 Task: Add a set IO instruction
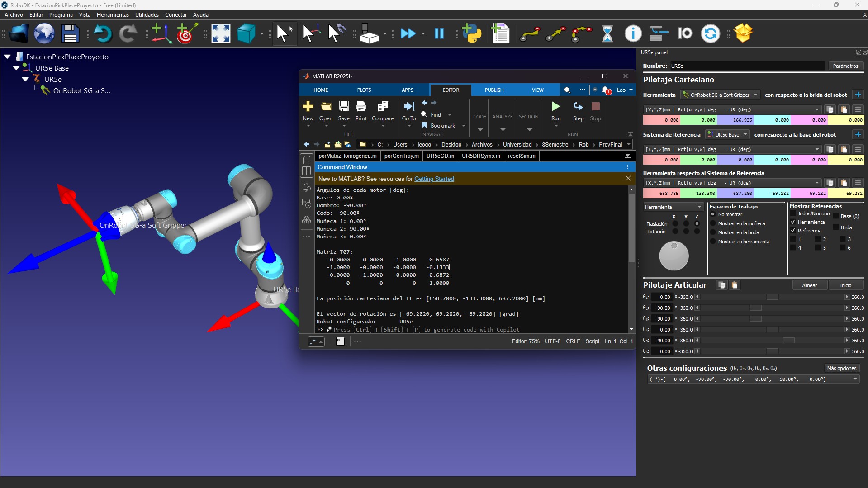[x=684, y=33]
